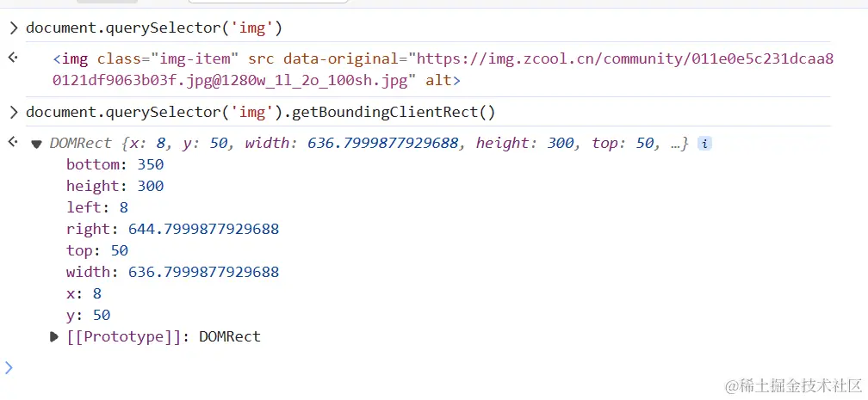Click the DOMRect summary header line
This screenshot has width=868, height=400.
click(369, 144)
